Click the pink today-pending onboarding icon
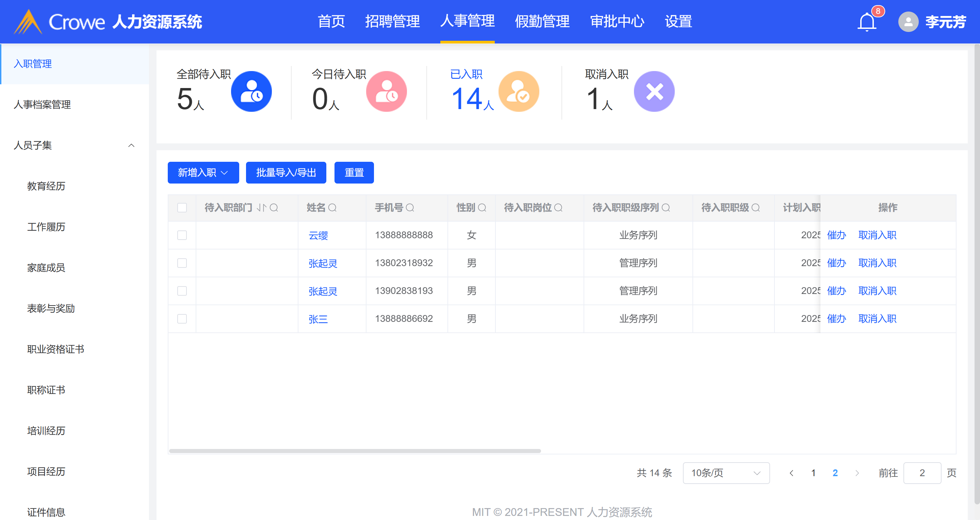980x520 pixels. (386, 91)
